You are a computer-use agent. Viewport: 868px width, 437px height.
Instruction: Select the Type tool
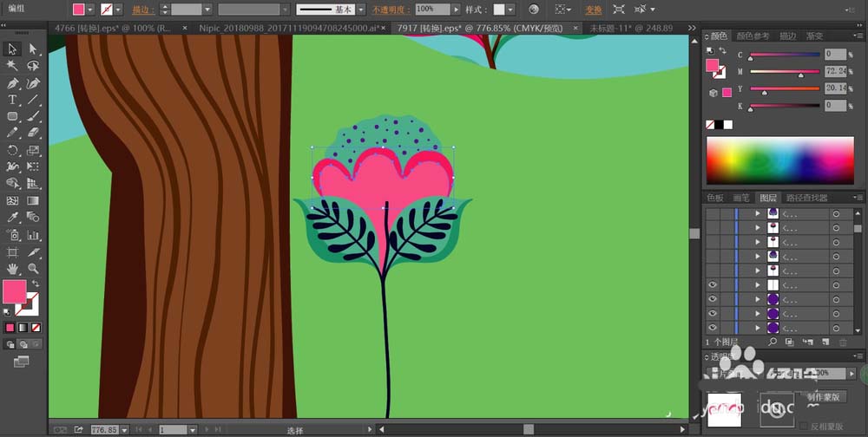[12, 100]
